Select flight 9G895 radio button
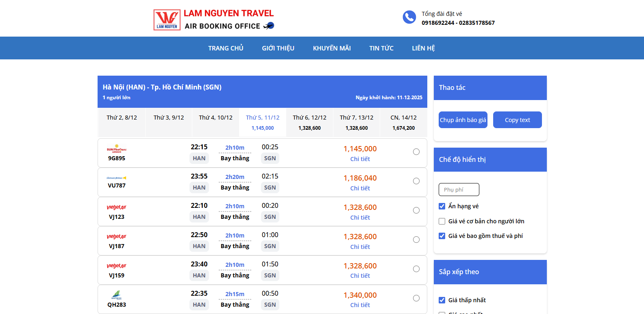 (x=416, y=152)
